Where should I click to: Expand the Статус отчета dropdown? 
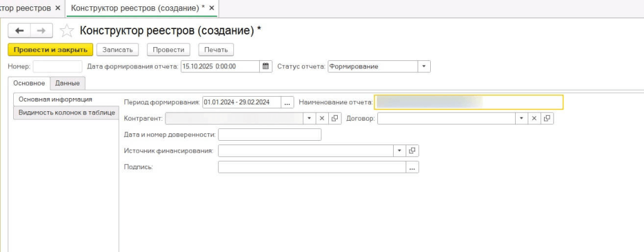(424, 67)
